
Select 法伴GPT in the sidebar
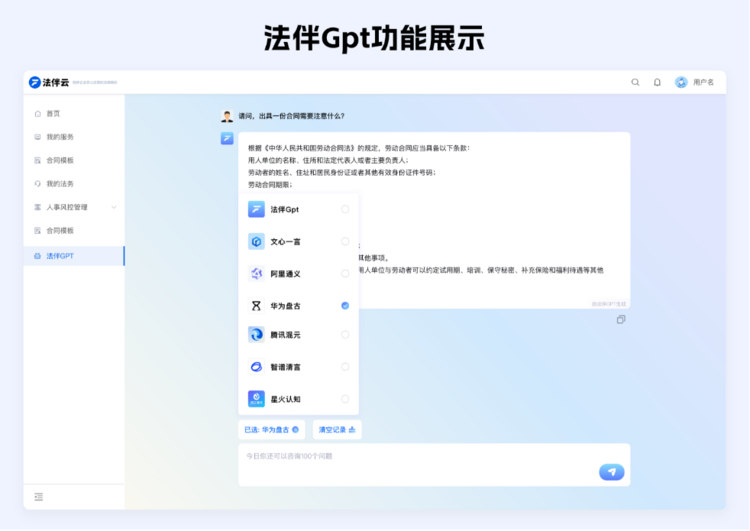74,256
